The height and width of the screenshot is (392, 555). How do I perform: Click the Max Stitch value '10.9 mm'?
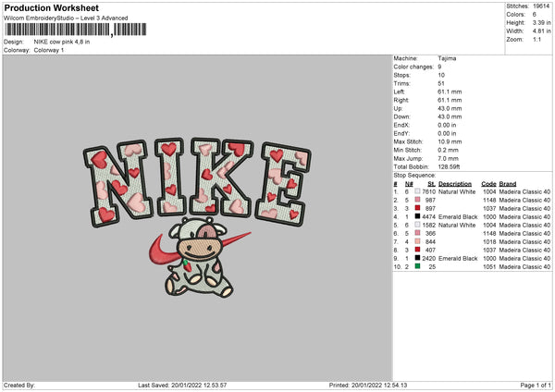(450, 141)
